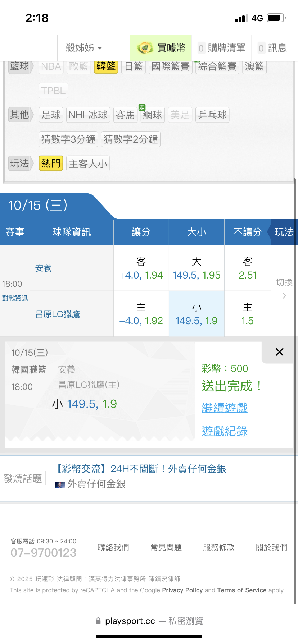The image size is (298, 644).
Task: Pick home spread −4.0, 1.92 cell
Action: [141, 314]
